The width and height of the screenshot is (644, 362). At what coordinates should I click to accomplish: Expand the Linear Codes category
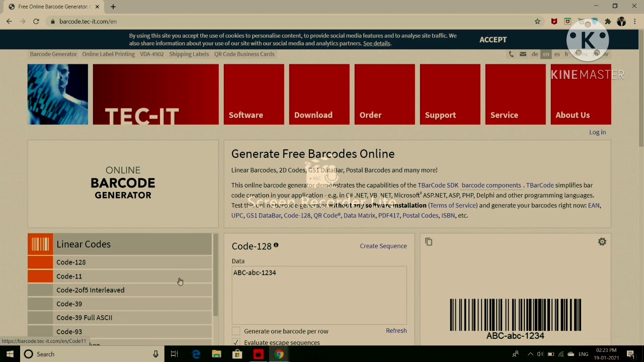point(120,244)
